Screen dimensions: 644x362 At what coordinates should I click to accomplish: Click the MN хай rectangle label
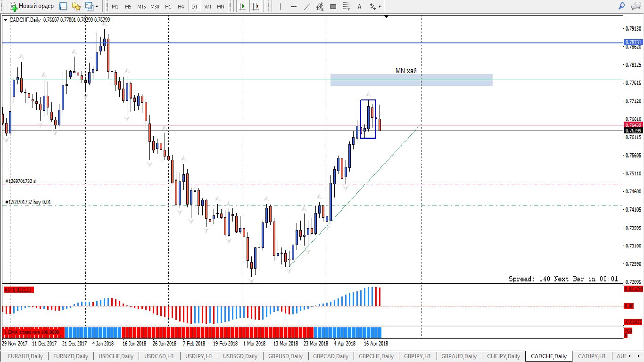click(x=406, y=71)
